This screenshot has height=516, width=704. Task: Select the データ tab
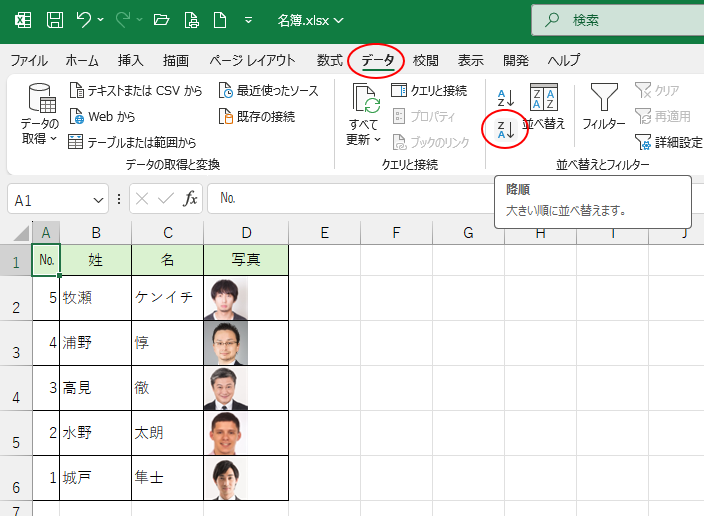pyautogui.click(x=378, y=60)
